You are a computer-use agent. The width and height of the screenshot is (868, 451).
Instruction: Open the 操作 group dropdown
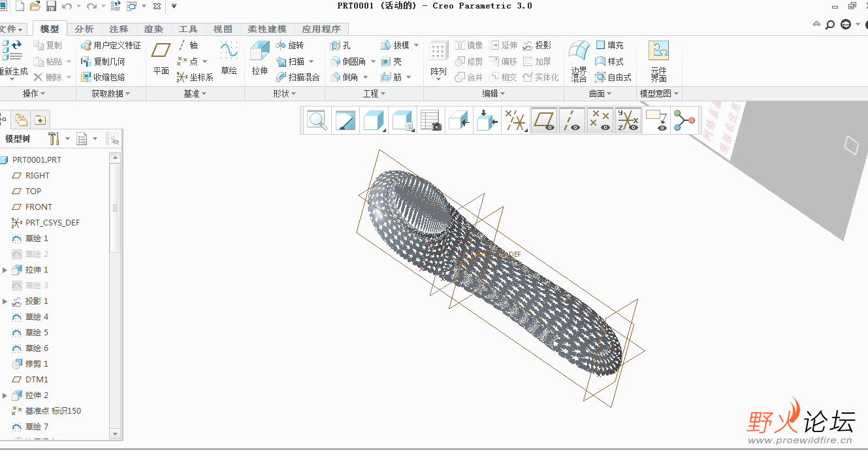tap(35, 93)
